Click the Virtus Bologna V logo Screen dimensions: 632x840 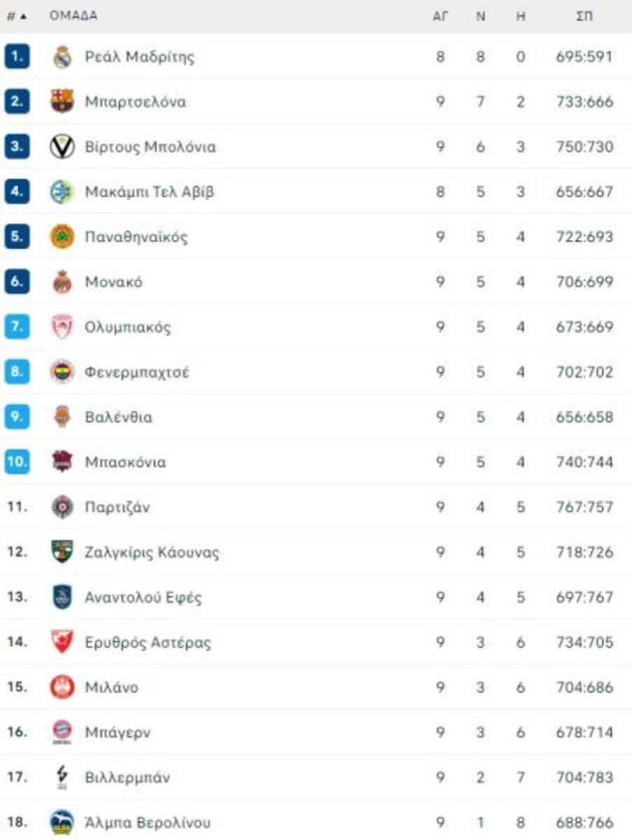pyautogui.click(x=62, y=146)
